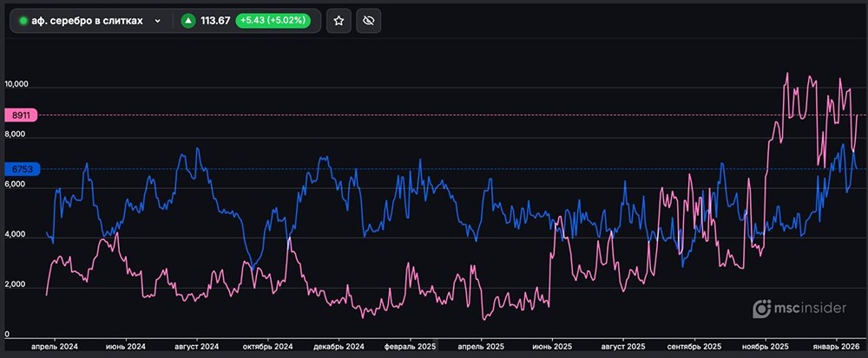Click the green status dot before instrument name
The image size is (868, 358).
pyautogui.click(x=23, y=21)
